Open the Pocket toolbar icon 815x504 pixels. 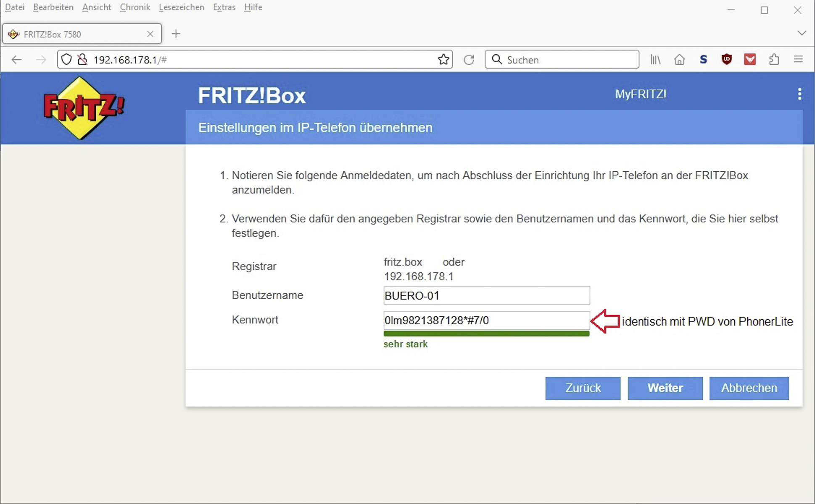pyautogui.click(x=750, y=60)
